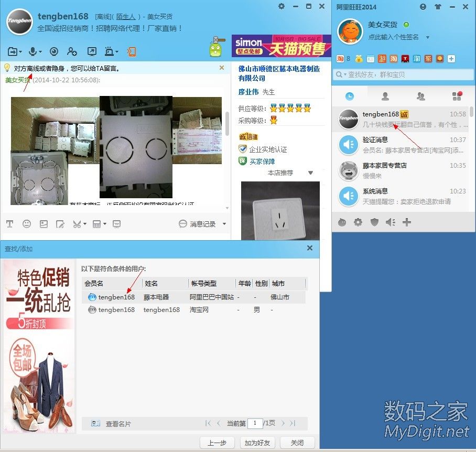This screenshot has height=452, width=476.
Task: Expand the send file dropdown arrow
Action: pyautogui.click(x=20, y=52)
